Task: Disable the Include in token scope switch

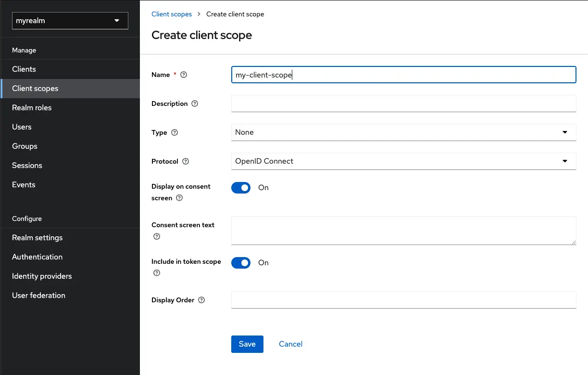Action: point(241,263)
